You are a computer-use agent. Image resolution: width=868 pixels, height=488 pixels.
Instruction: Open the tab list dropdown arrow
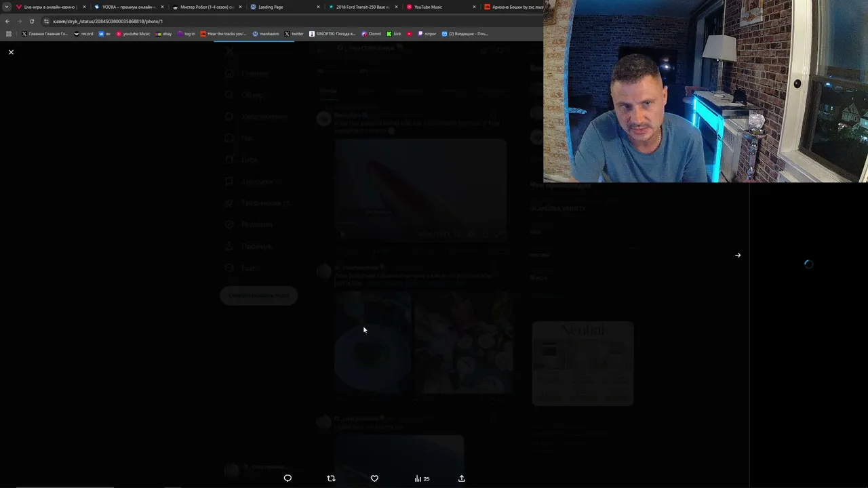[x=6, y=7]
